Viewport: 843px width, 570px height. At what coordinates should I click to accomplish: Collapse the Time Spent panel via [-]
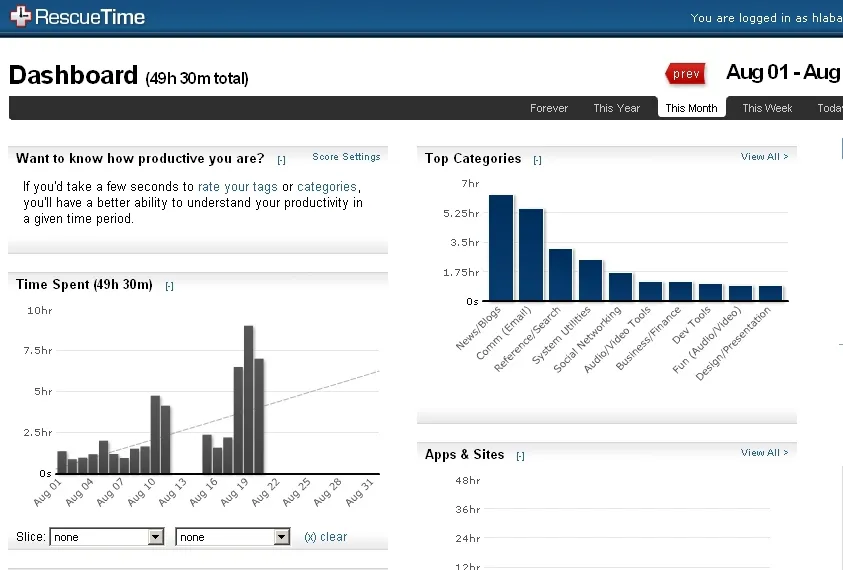click(169, 286)
